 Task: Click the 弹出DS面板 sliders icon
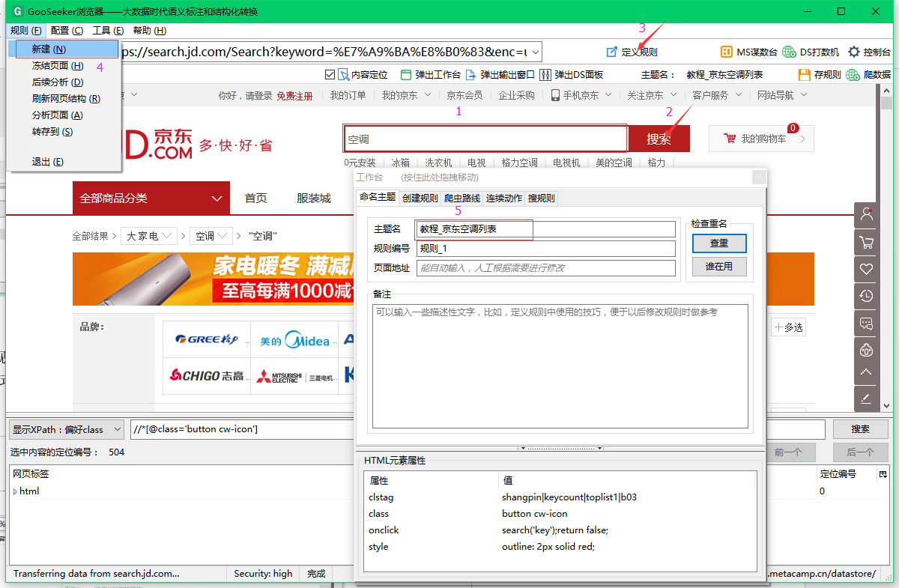click(x=545, y=75)
